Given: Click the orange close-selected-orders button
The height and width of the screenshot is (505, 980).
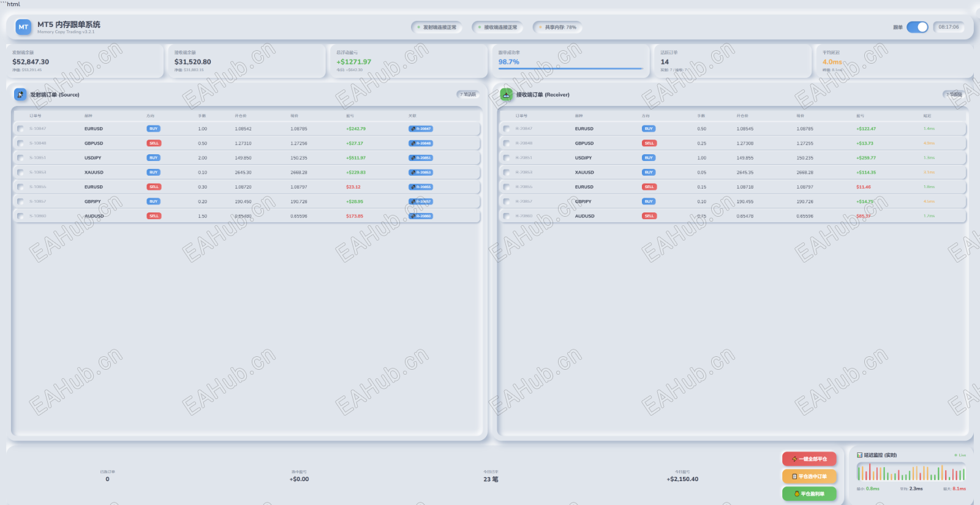Looking at the screenshot, I should [809, 476].
